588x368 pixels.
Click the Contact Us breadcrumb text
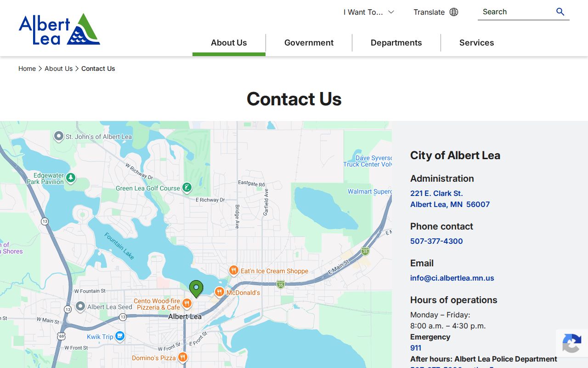pyautogui.click(x=98, y=69)
